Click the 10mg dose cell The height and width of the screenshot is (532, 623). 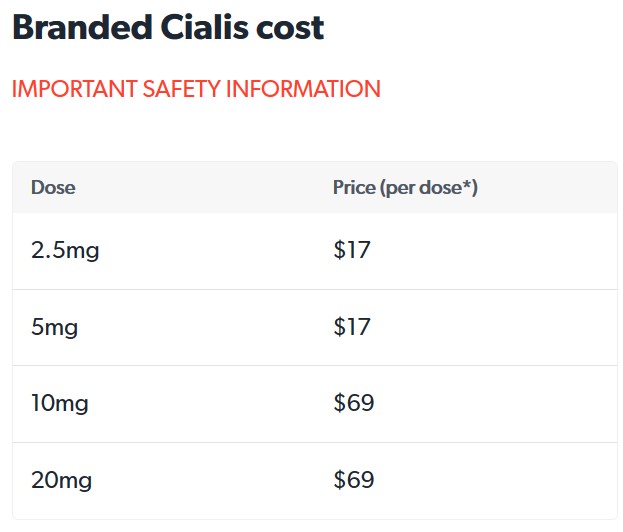click(60, 404)
